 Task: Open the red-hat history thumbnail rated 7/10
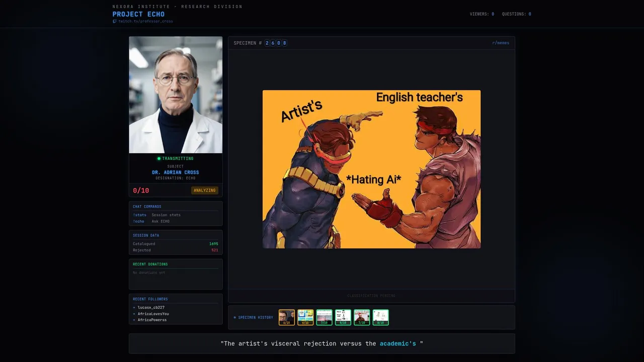point(362,317)
